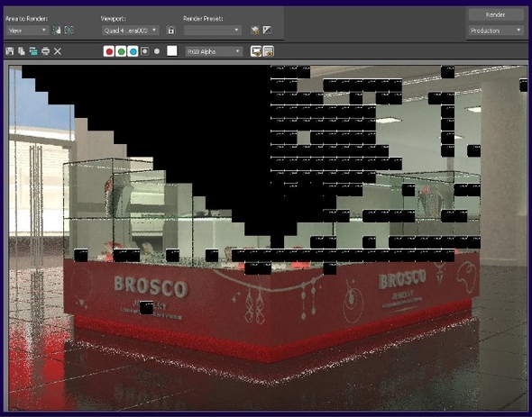Clone the rendered frame window

coord(33,51)
